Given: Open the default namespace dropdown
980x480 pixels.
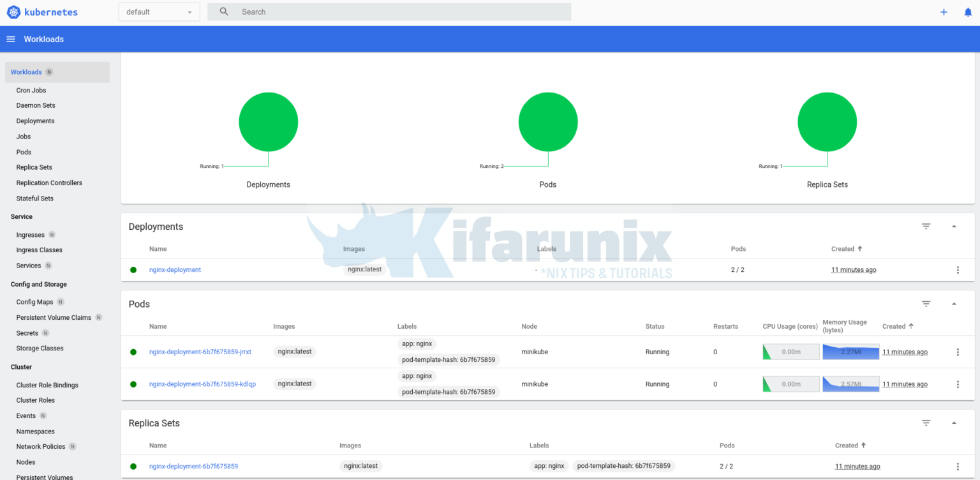Looking at the screenshot, I should coord(159,12).
